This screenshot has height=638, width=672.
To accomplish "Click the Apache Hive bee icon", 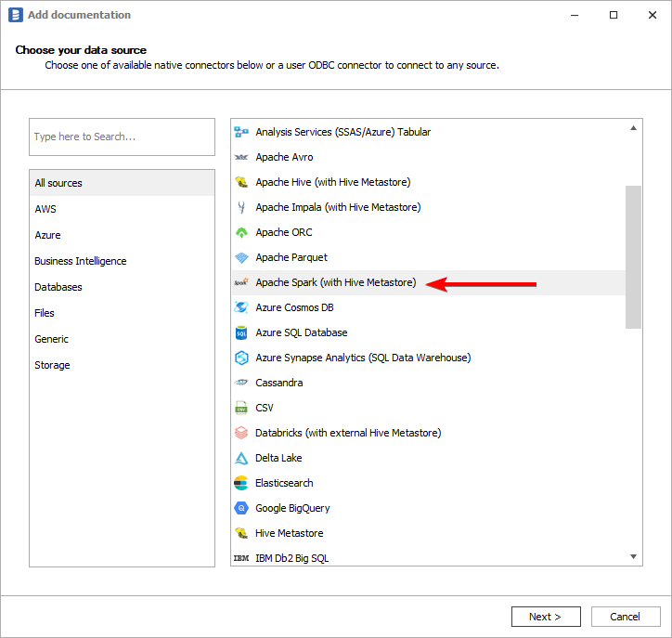I will click(241, 182).
